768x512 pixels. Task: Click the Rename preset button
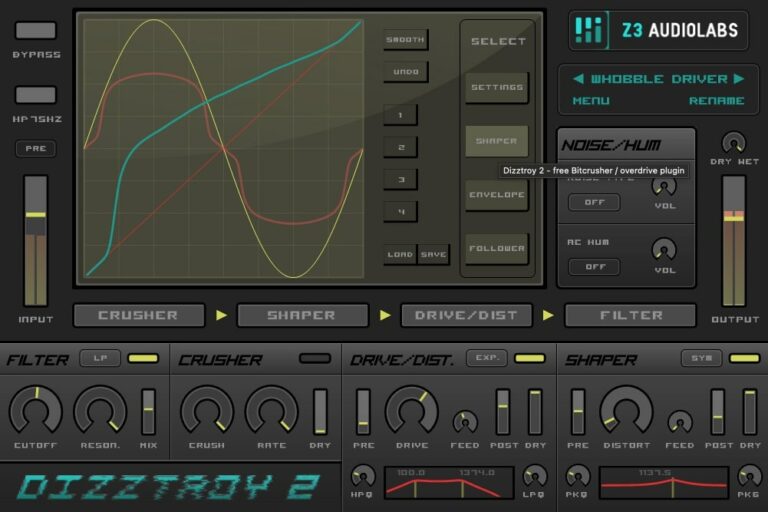point(717,100)
